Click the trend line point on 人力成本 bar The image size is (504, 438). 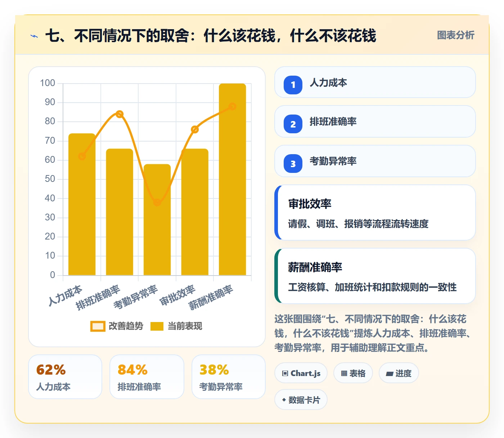82,156
